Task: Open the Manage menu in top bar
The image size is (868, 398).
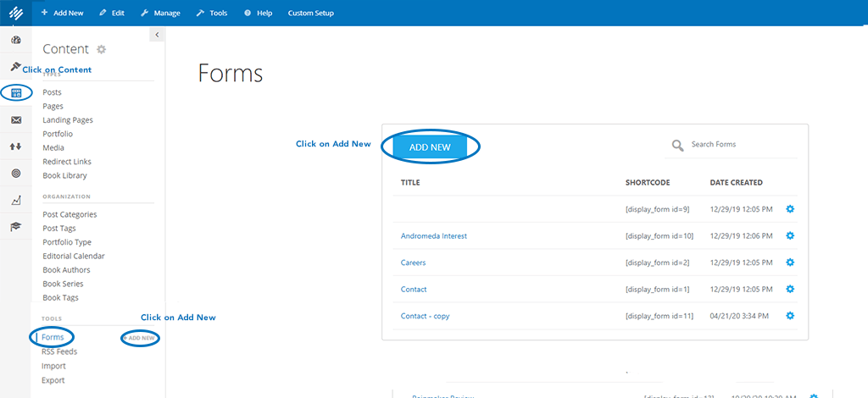Action: (159, 14)
